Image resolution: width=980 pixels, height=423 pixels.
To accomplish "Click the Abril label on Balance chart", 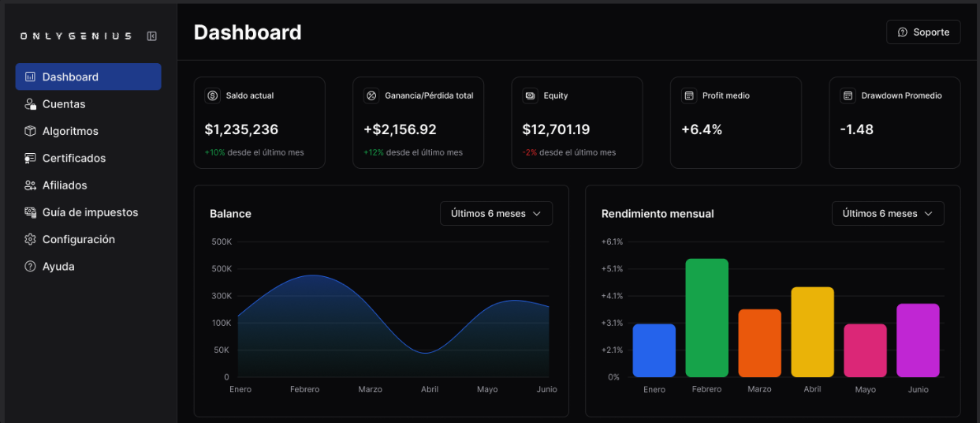I will tap(430, 389).
